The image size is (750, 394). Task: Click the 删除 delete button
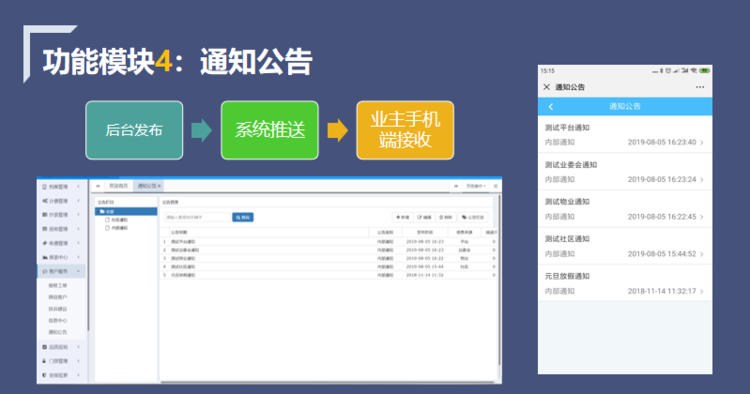click(446, 217)
